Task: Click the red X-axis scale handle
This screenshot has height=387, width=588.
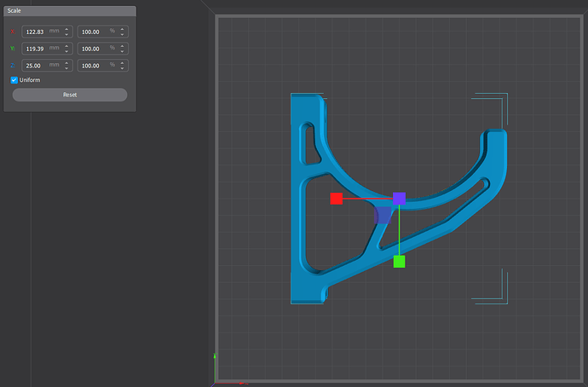Action: (x=337, y=199)
